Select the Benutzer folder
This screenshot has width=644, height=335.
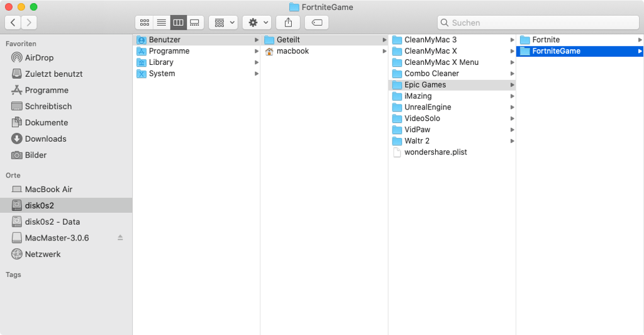point(197,40)
